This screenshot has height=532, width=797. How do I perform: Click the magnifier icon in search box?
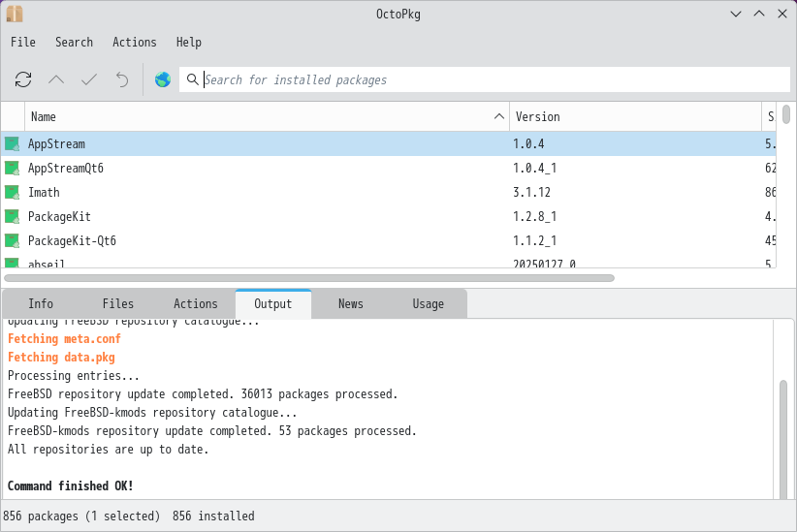pyautogui.click(x=193, y=79)
